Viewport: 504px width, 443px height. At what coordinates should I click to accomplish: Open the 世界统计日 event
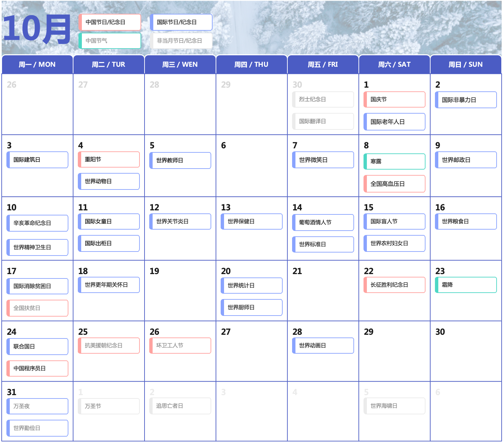tap(252, 286)
